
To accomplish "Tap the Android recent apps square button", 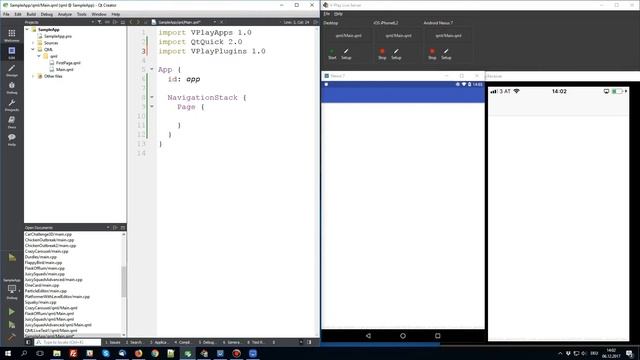I will [x=438, y=336].
